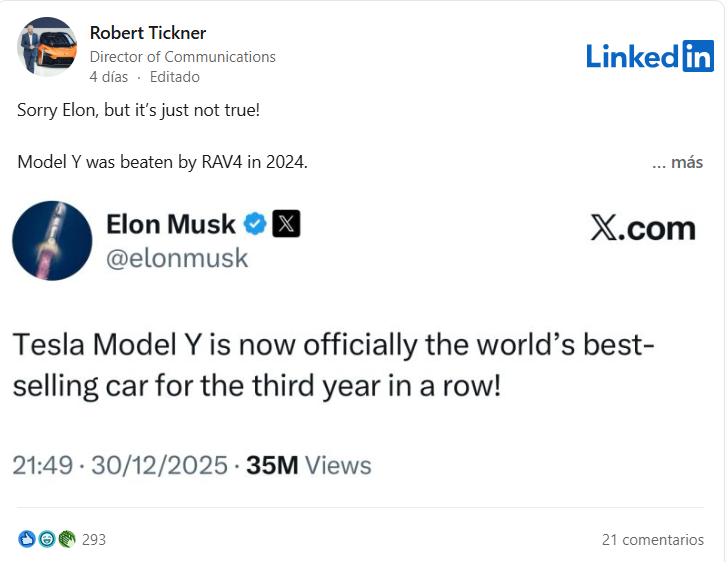
Task: Click 'Director of Communications' subtitle
Action: coord(182,57)
